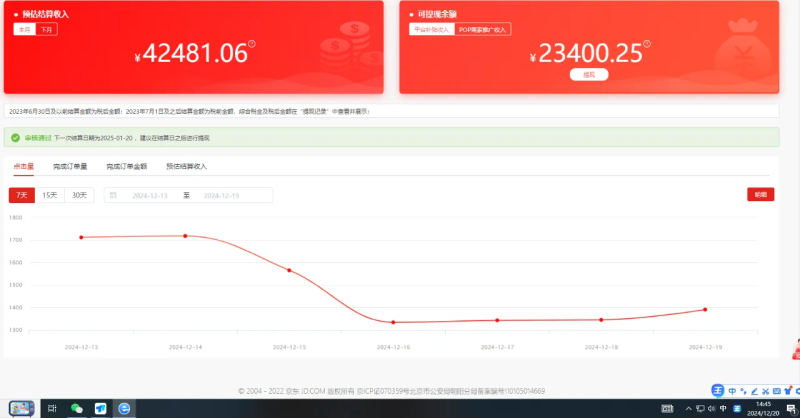Open Task View from the taskbar
Screen dimensions: 800x418
tap(52, 408)
